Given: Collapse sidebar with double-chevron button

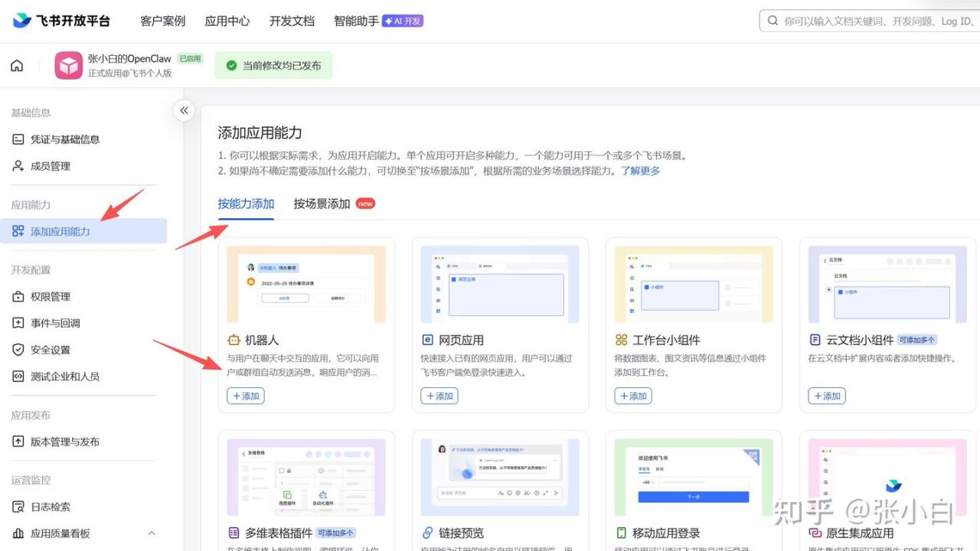Looking at the screenshot, I should 184,111.
